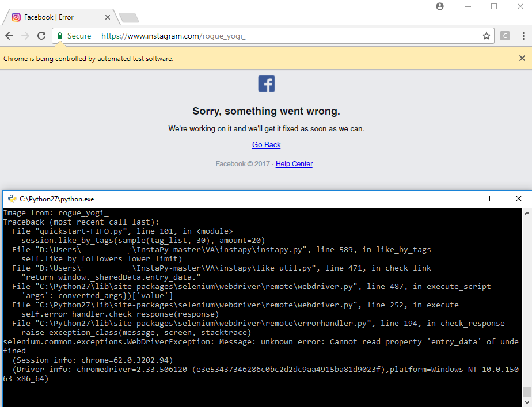Open the Help Center link
The height and width of the screenshot is (407, 532).
[x=294, y=164]
